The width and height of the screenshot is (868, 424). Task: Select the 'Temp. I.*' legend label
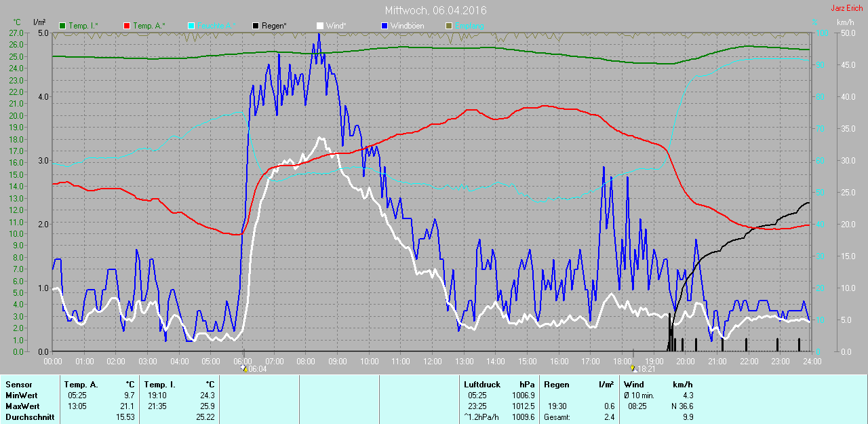(83, 26)
